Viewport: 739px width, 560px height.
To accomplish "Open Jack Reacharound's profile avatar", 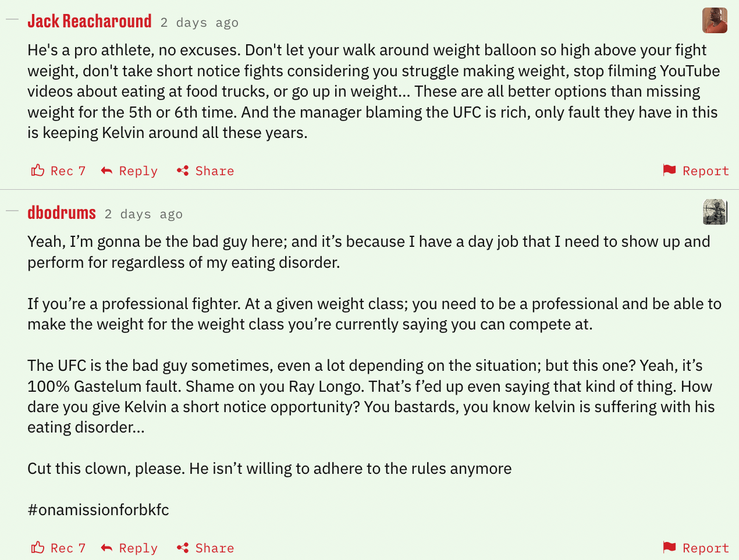I will point(715,20).
